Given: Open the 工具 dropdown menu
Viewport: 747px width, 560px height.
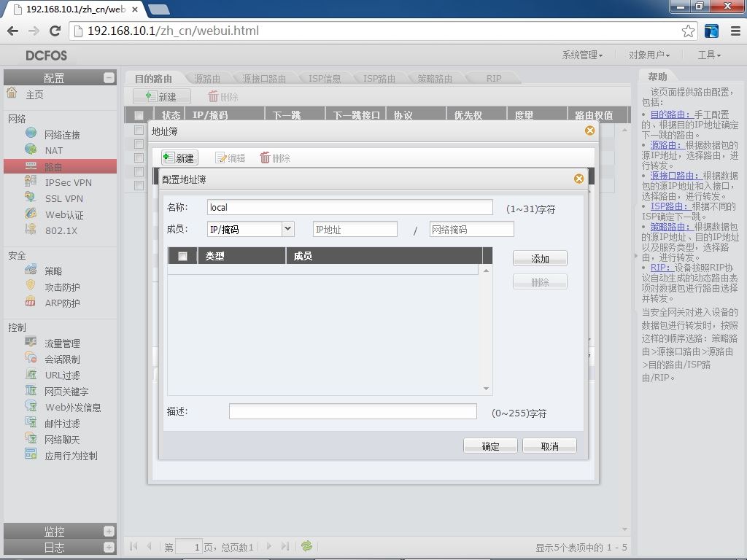Looking at the screenshot, I should tap(709, 55).
